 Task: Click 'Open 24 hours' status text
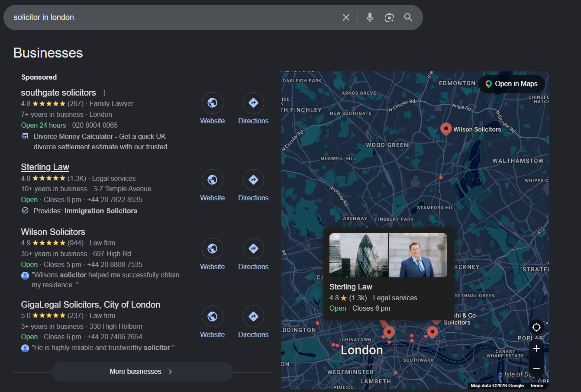(x=43, y=125)
